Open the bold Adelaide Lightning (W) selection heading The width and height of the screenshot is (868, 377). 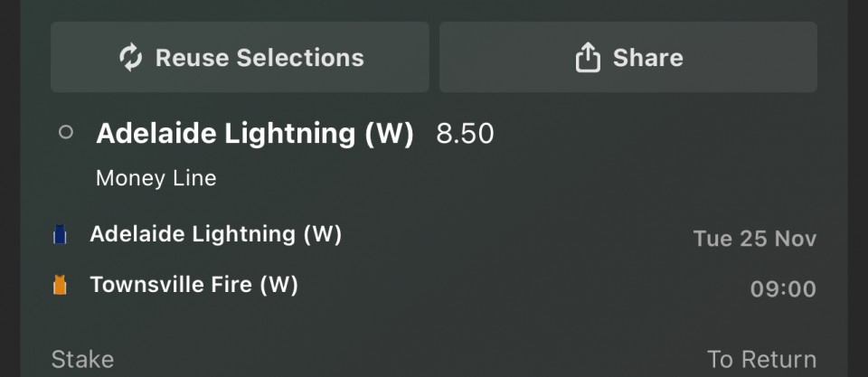point(254,134)
